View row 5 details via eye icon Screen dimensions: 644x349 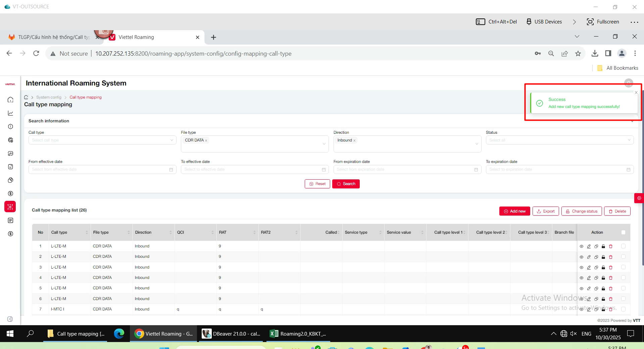[582, 288]
